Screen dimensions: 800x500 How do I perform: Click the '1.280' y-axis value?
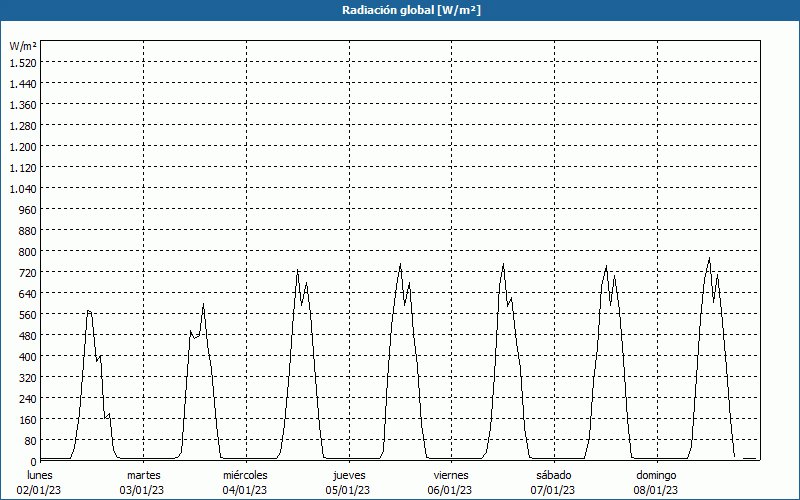23,126
